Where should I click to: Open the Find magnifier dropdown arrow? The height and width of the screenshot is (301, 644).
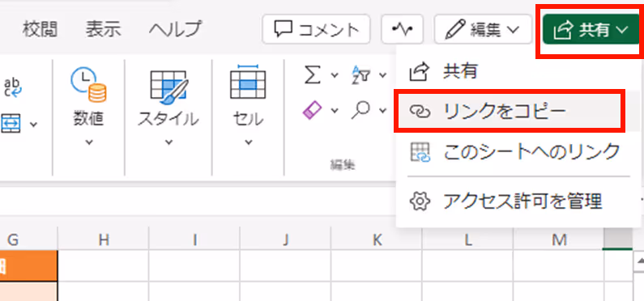point(383,110)
